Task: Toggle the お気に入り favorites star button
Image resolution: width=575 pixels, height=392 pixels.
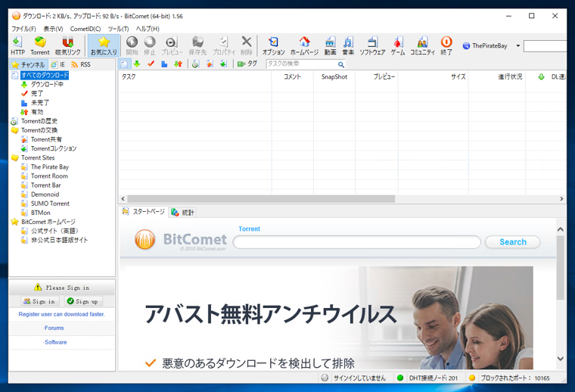Action: click(104, 46)
